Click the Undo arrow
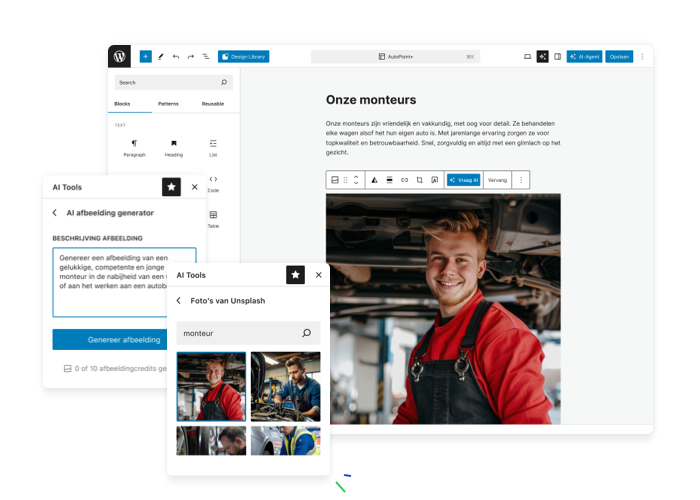The width and height of the screenshot is (700, 500). [x=176, y=57]
